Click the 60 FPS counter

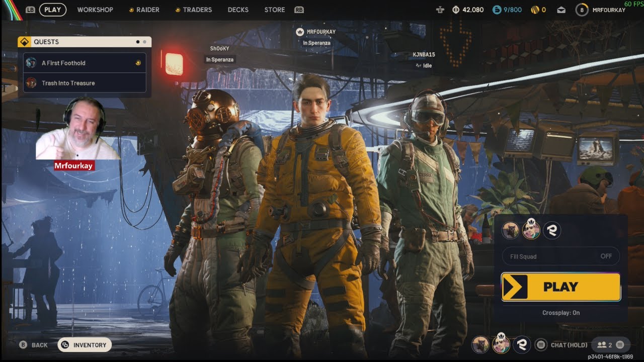pyautogui.click(x=634, y=4)
